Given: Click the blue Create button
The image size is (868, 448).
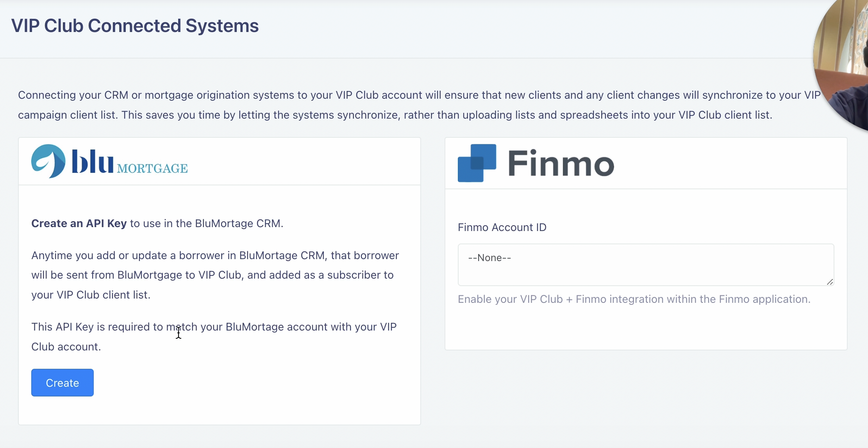Looking at the screenshot, I should (x=63, y=382).
